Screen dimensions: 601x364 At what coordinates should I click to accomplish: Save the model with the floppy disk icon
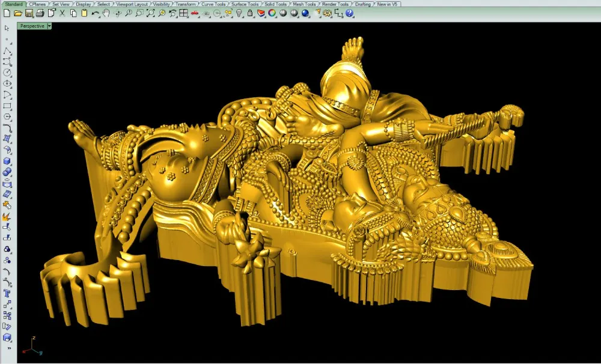(29, 13)
